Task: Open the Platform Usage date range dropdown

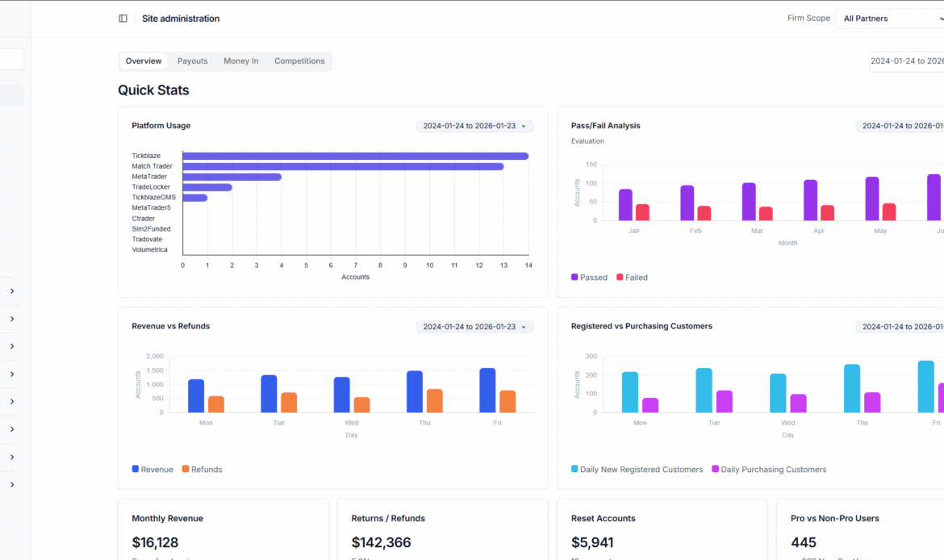Action: [474, 126]
